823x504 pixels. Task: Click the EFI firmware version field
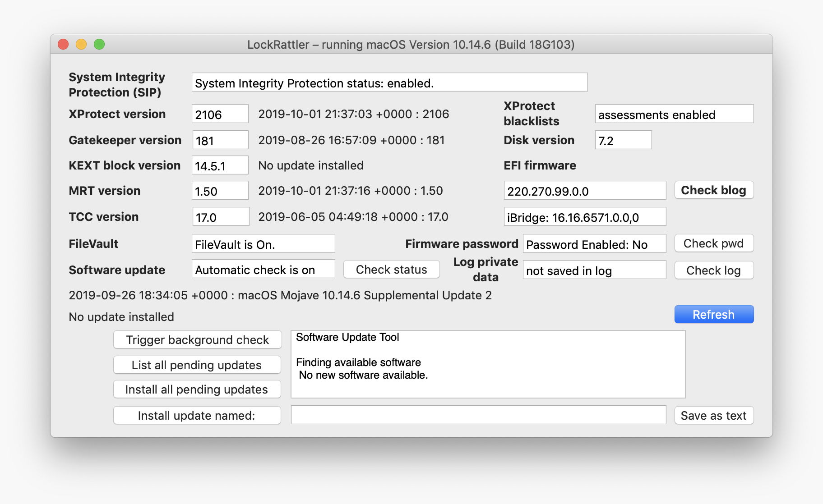584,191
